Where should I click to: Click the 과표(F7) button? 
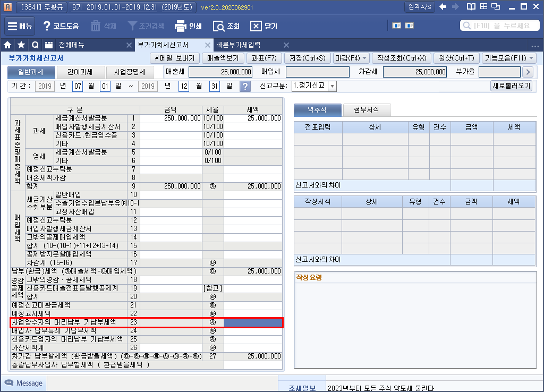[x=265, y=58]
